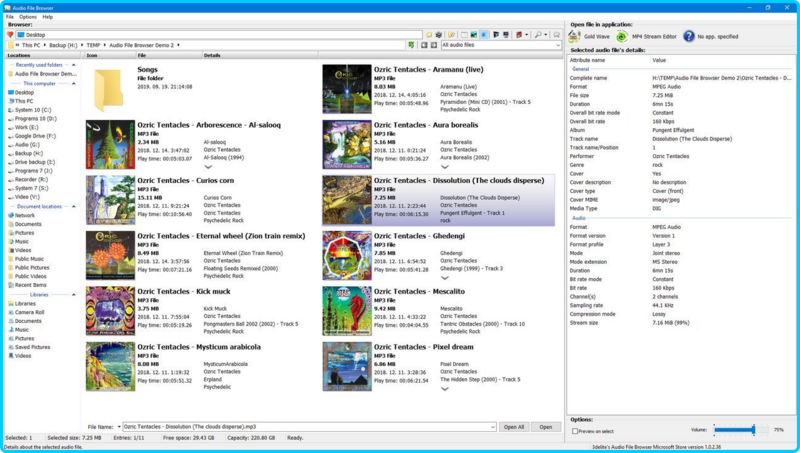Click the navigate forward arrow icon
The image size is (800, 453).
(434, 45)
